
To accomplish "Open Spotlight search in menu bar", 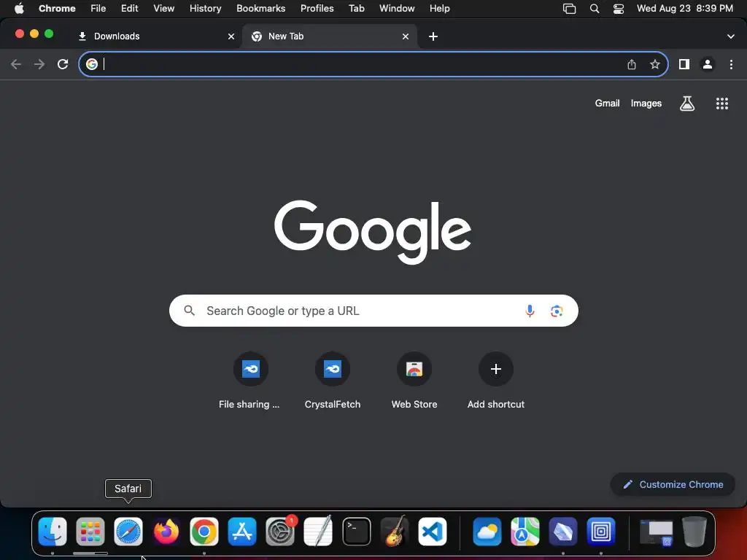I will [x=595, y=8].
